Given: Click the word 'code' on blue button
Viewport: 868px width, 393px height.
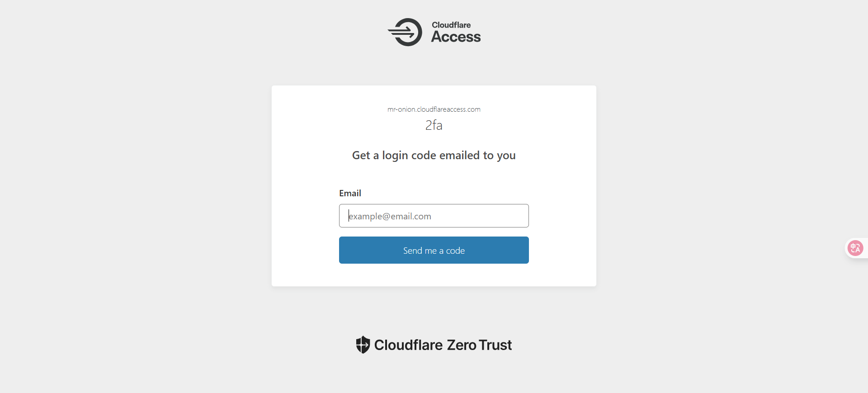Looking at the screenshot, I should [x=455, y=251].
